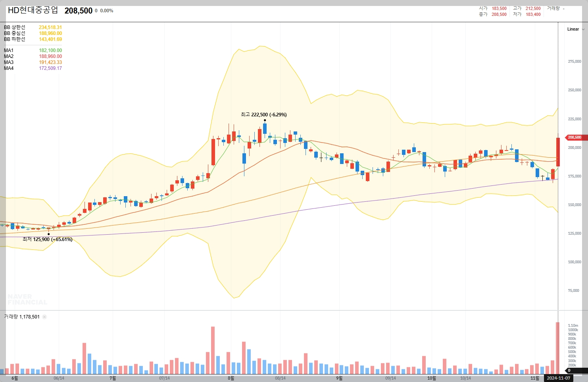The height and width of the screenshot is (382, 588).
Task: Select the MA4 moving average legend
Action: pos(33,68)
